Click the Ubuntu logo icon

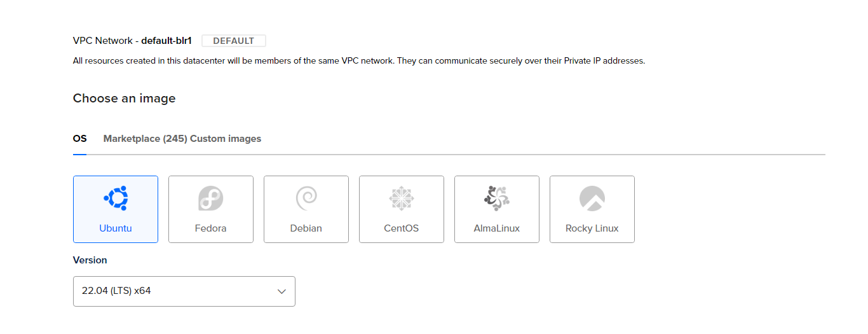[x=116, y=198]
